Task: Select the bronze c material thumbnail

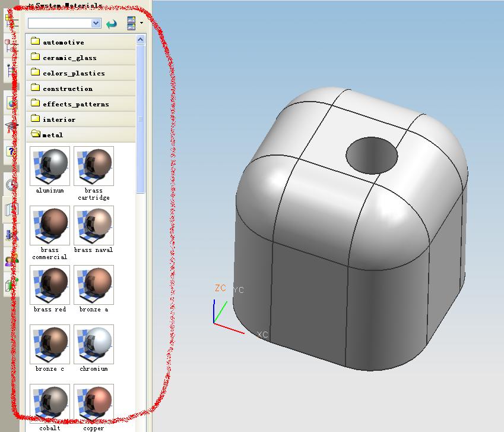Action: [x=50, y=345]
